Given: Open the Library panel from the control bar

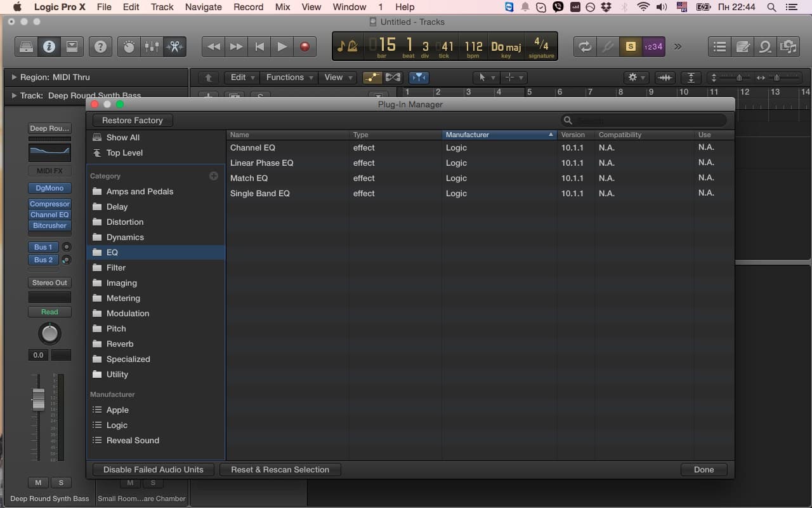Looking at the screenshot, I should [26, 46].
